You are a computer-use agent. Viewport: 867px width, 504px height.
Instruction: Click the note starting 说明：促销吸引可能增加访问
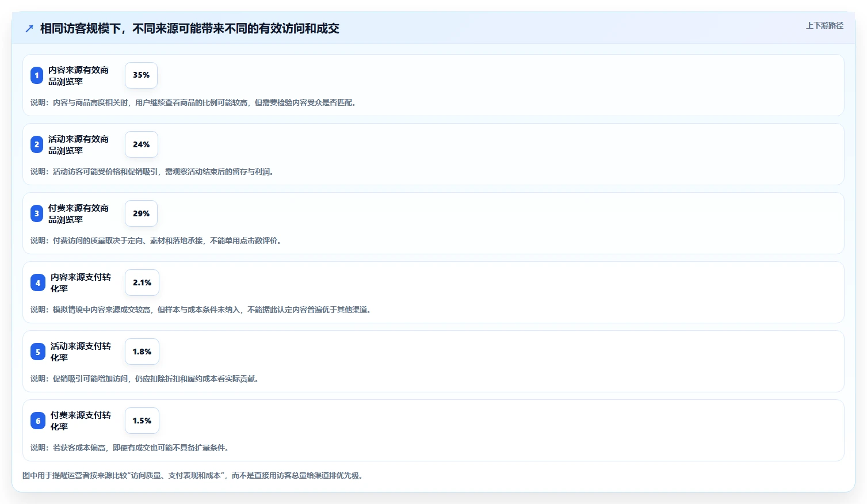145,379
